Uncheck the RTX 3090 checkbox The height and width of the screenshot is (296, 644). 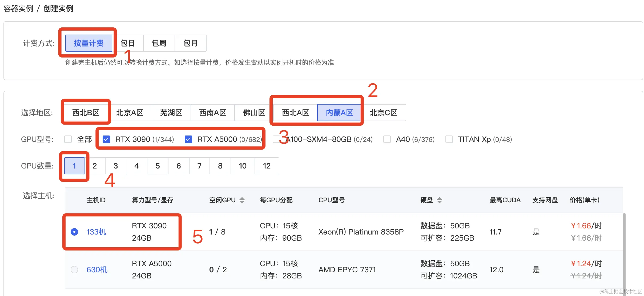pyautogui.click(x=106, y=139)
